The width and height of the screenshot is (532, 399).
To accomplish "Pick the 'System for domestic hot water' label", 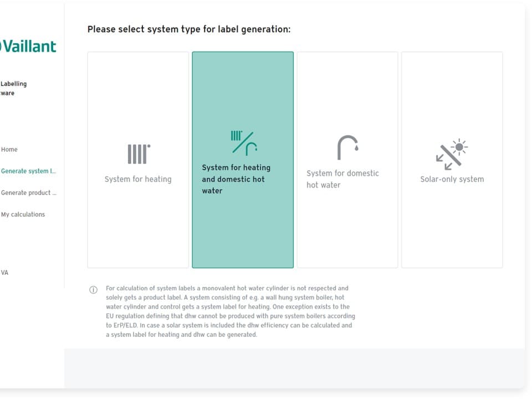I will pyautogui.click(x=342, y=179).
